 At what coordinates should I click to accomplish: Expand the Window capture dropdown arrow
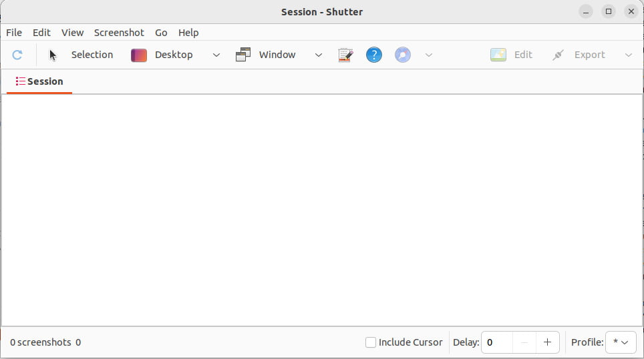click(318, 55)
